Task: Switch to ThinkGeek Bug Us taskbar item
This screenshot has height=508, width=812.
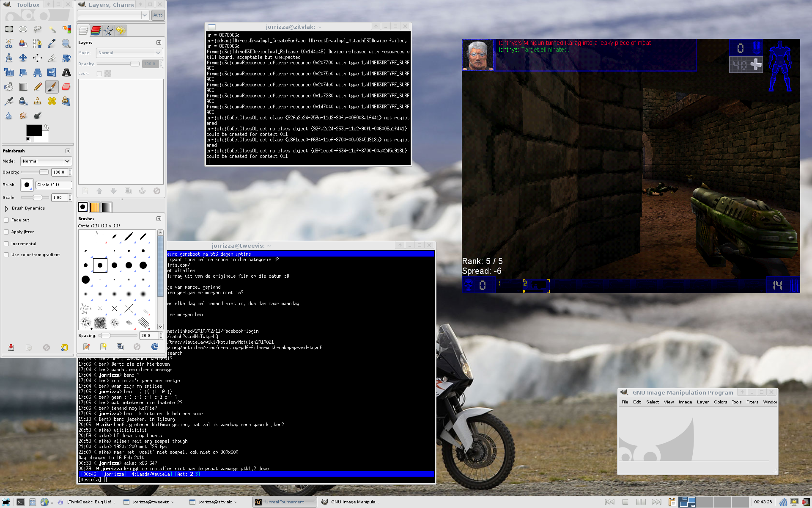Action: 87,502
